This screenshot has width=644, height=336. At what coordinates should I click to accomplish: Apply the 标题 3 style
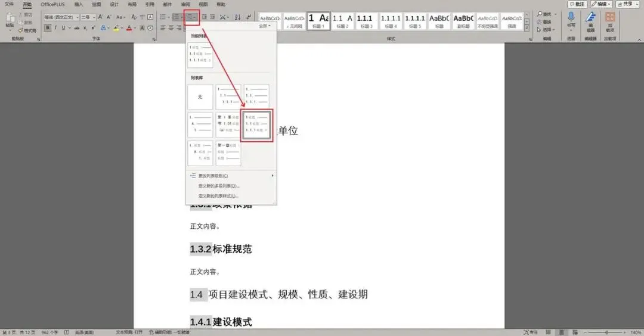coord(366,21)
